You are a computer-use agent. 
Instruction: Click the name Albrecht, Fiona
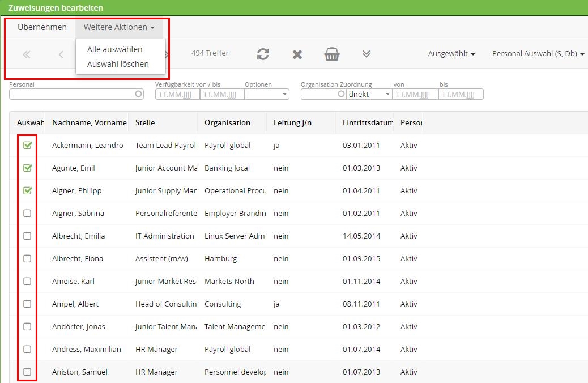click(x=78, y=258)
